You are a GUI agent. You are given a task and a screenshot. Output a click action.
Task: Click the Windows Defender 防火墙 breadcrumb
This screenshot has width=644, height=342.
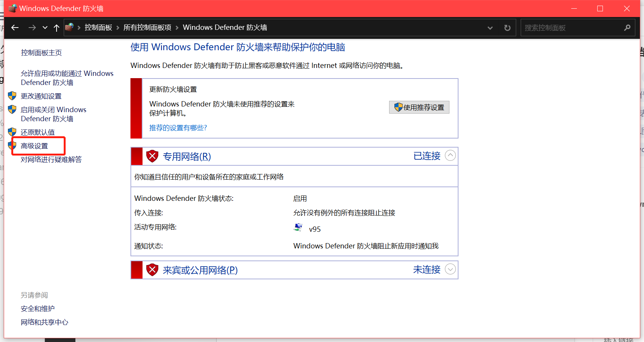[x=225, y=28]
